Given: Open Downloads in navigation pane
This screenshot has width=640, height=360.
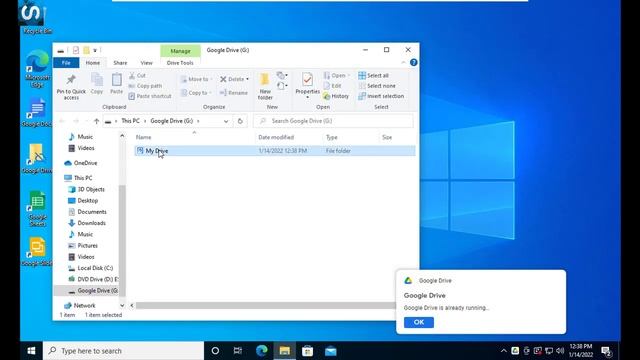Looking at the screenshot, I should tap(87, 223).
